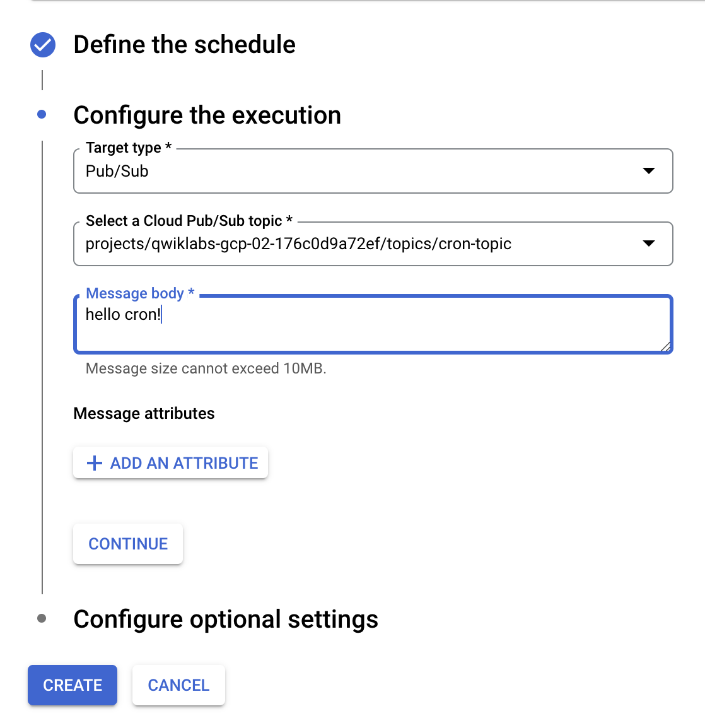Add an attribute to the message

(x=170, y=462)
